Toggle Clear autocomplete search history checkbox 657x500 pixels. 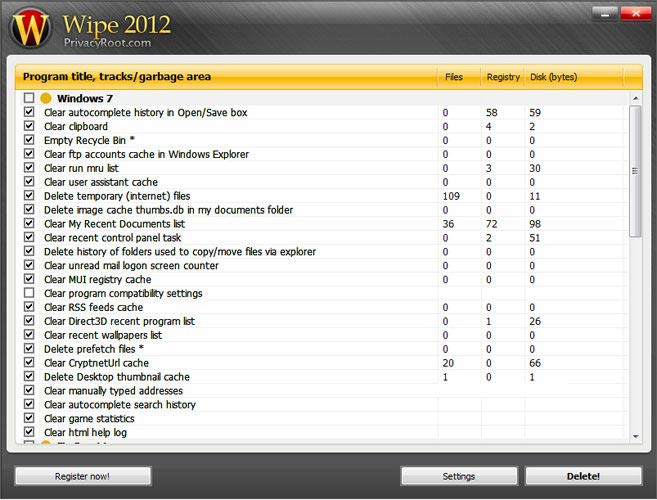pos(29,404)
